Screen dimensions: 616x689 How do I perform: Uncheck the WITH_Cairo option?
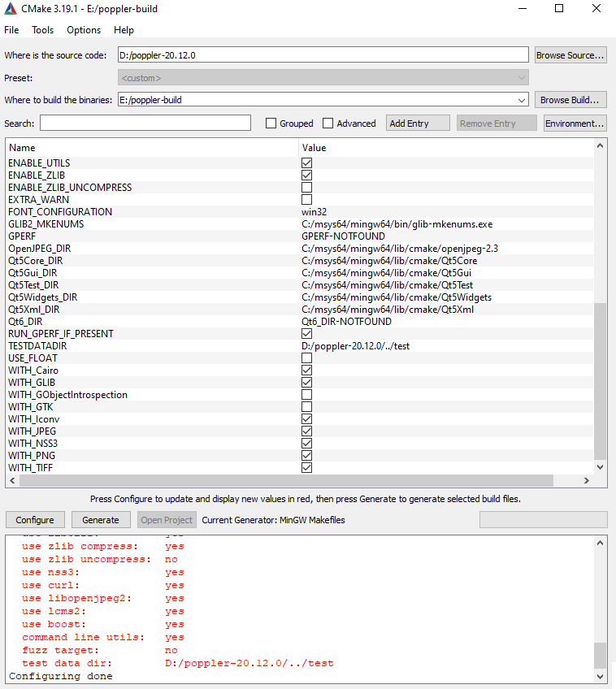tap(307, 370)
